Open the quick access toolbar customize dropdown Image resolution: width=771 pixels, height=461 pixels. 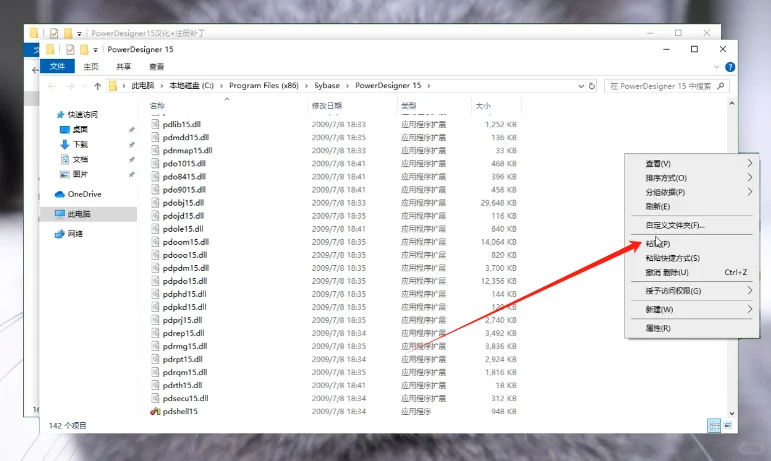(95, 50)
